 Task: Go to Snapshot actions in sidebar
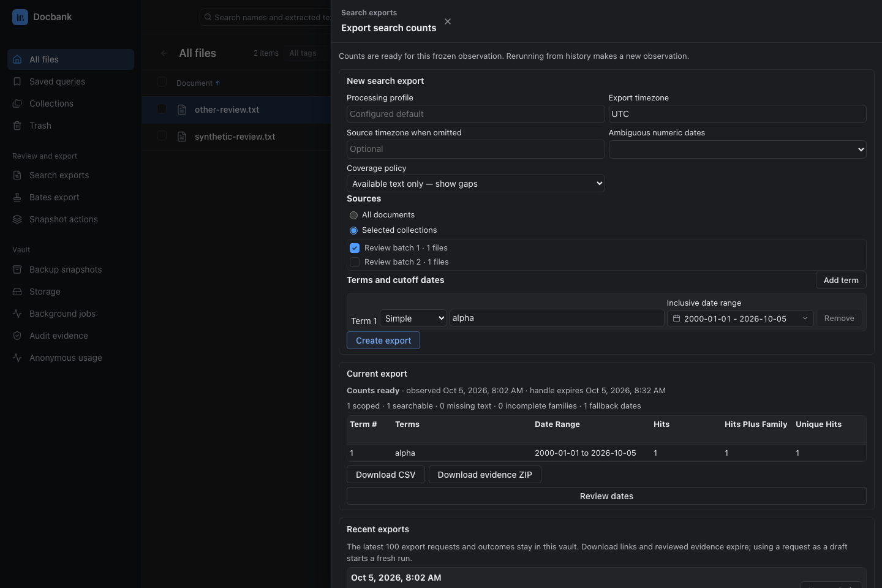pyautogui.click(x=70, y=219)
